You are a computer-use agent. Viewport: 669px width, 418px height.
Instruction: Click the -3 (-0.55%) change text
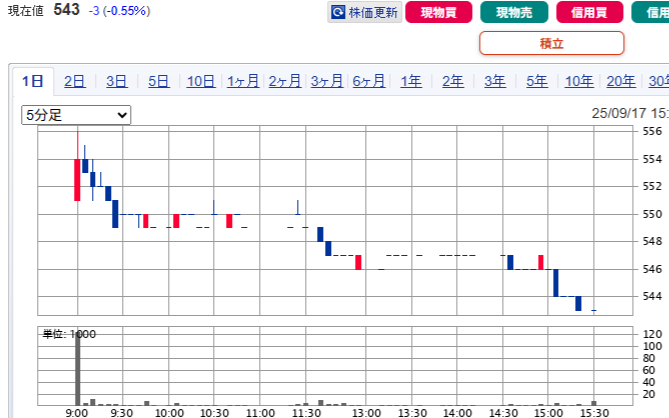point(119,11)
